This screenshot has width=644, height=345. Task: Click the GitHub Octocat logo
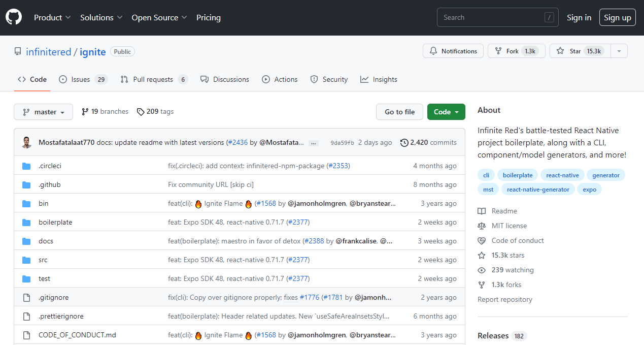coord(14,17)
